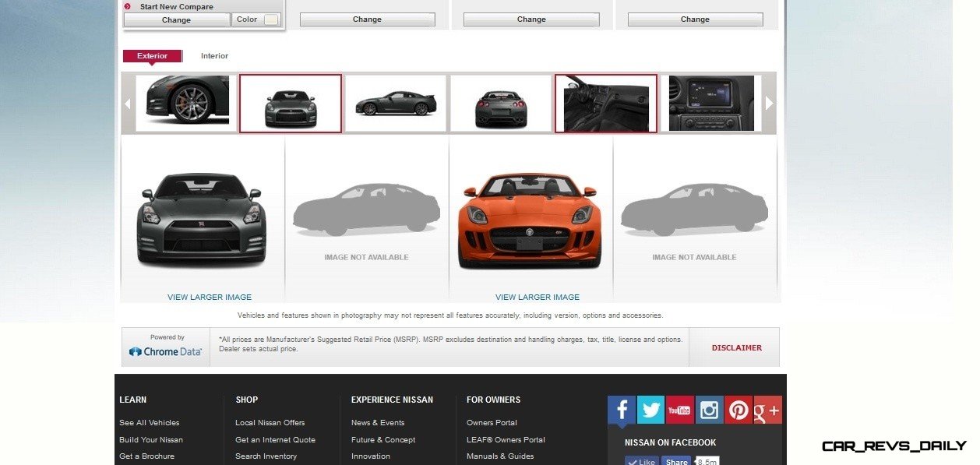980x465 pixels.
Task: Switch to the Exterior tab
Action: click(152, 56)
